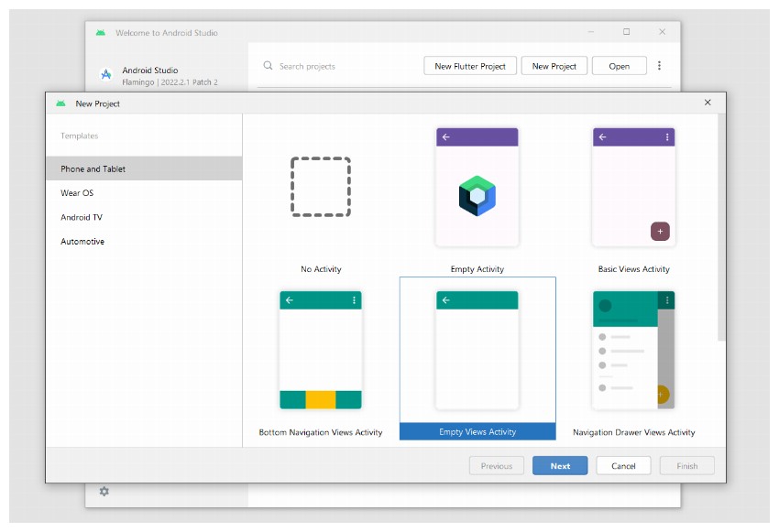Select the No Activity template

click(321, 188)
